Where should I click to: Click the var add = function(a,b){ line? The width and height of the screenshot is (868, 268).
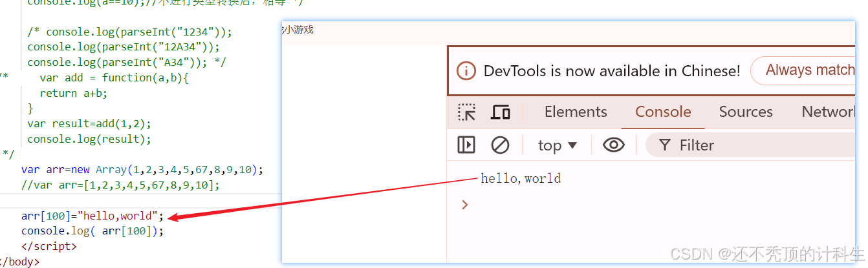tap(114, 77)
